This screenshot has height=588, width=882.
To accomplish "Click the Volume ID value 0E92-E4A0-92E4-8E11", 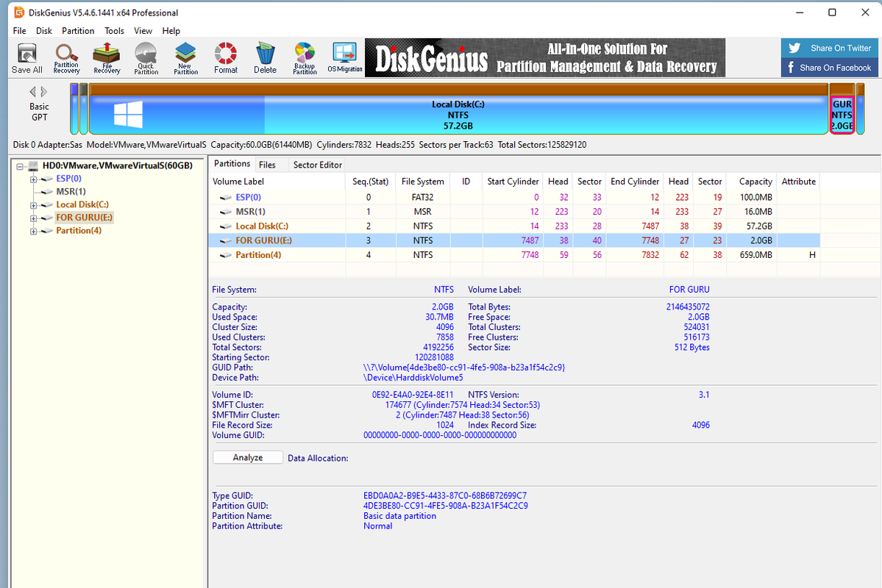I will (413, 395).
